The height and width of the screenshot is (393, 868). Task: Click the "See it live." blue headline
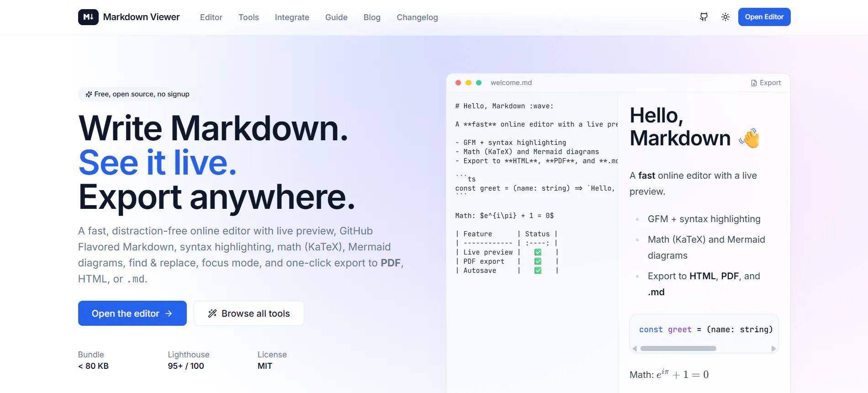point(158,162)
